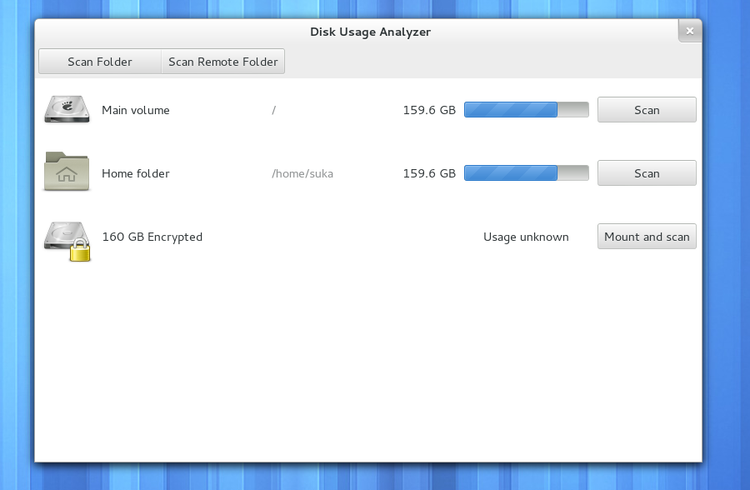Click the root path "/" text
Screen dimensions: 750x490
[274, 110]
